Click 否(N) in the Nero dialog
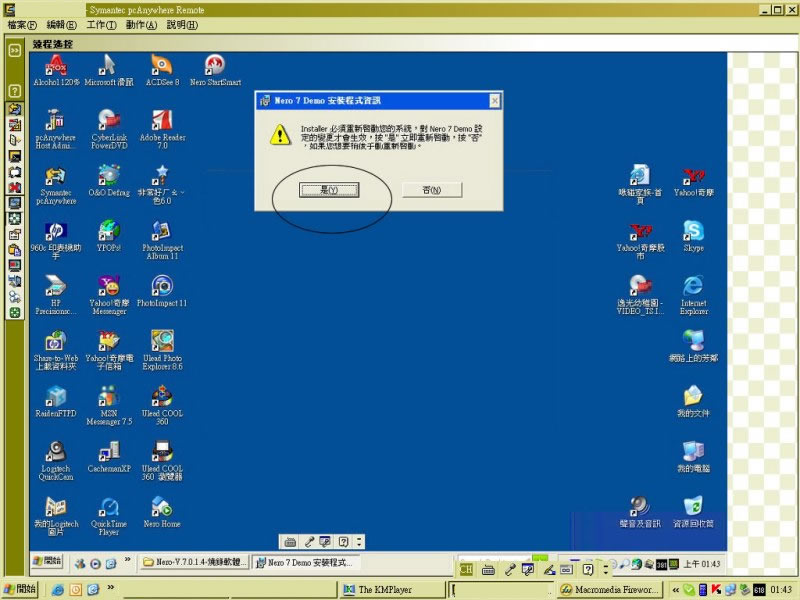The height and width of the screenshot is (600, 800). (x=432, y=190)
